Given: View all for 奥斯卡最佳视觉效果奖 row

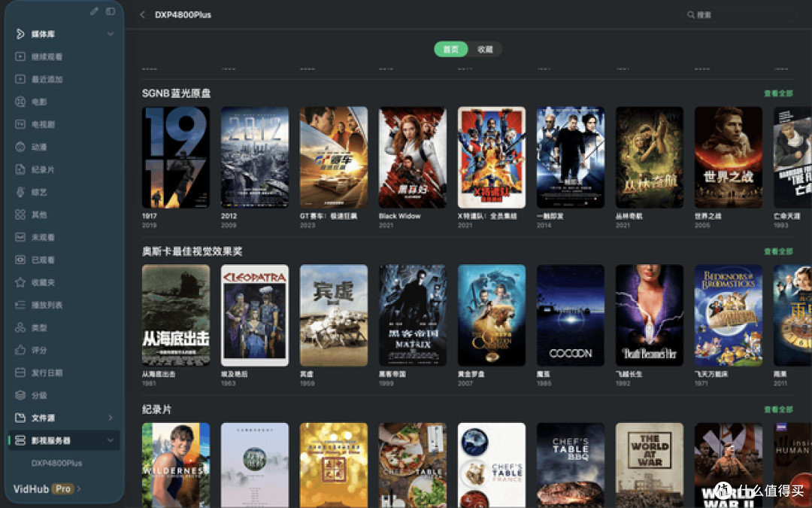Looking at the screenshot, I should [x=778, y=251].
